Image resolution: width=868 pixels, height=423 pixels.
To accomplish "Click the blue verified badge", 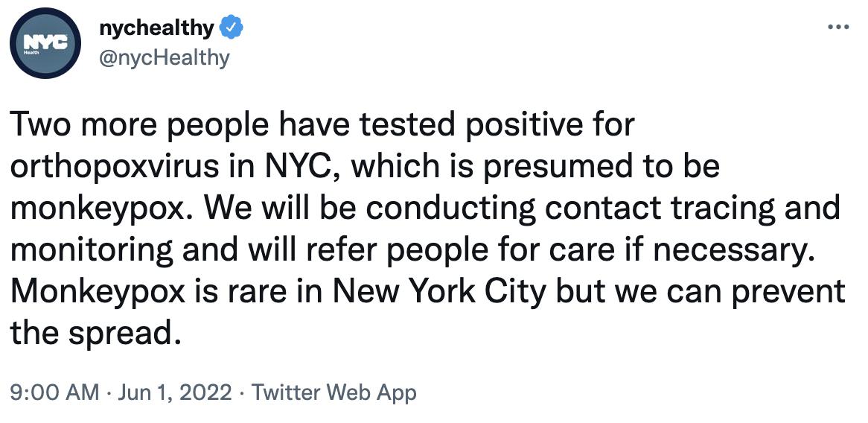I will point(232,28).
